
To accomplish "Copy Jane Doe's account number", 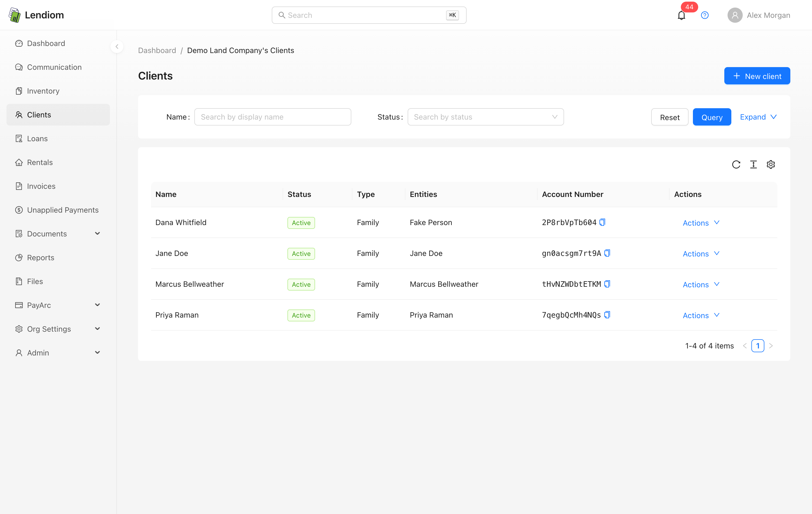I will tap(607, 253).
